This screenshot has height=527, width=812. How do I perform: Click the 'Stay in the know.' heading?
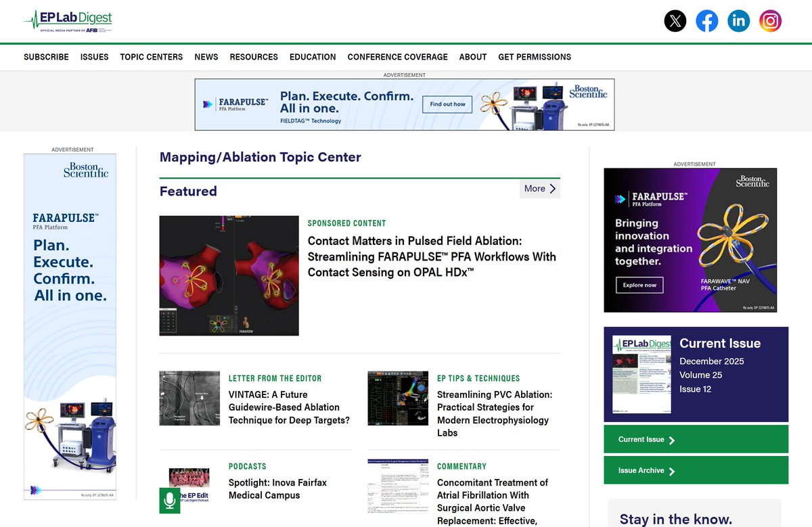(676, 520)
